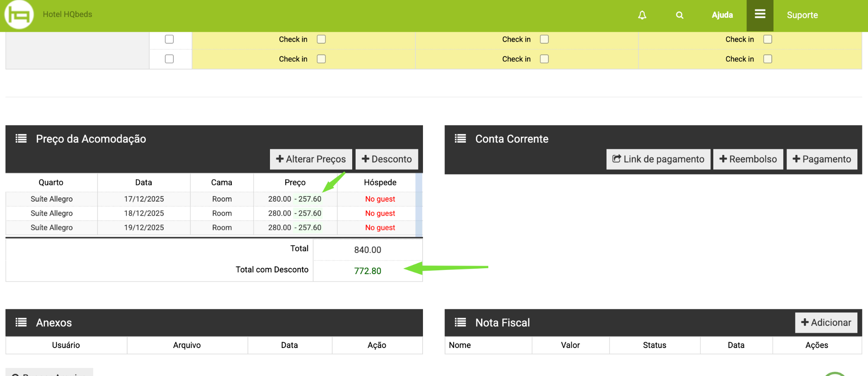Open the notifications bell
The height and width of the screenshot is (376, 868).
pyautogui.click(x=642, y=15)
